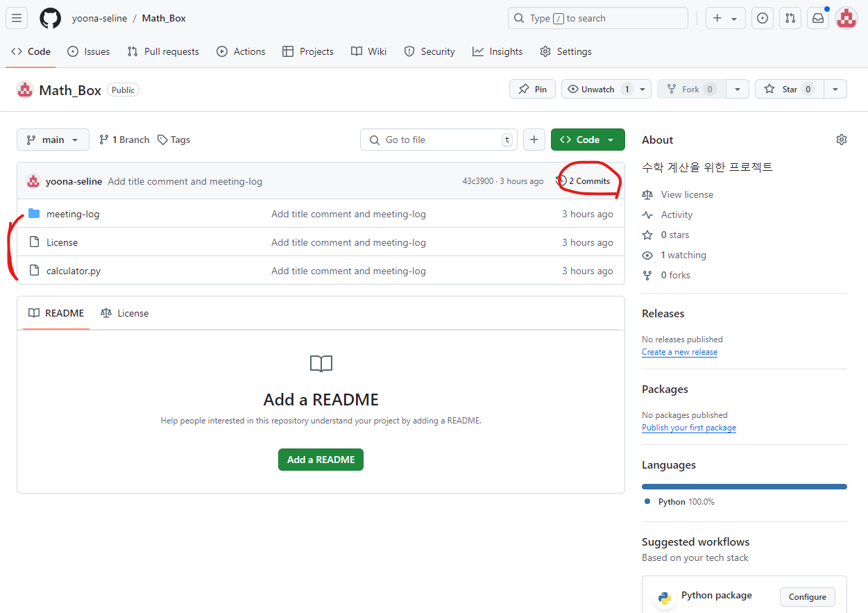This screenshot has width=868, height=613.
Task: Switch to the Projects tab
Action: [308, 51]
